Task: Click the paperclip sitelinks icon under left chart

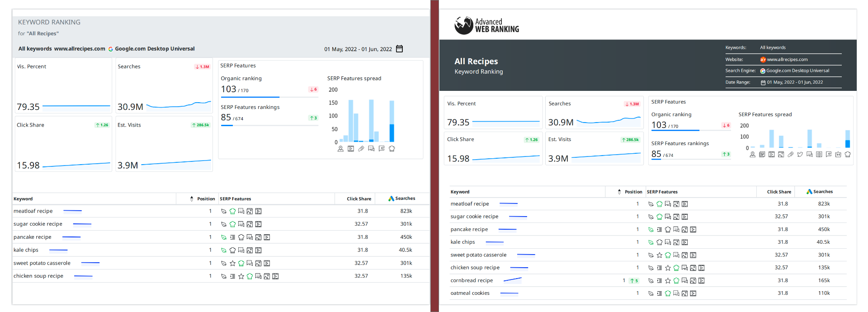Action: tap(361, 148)
